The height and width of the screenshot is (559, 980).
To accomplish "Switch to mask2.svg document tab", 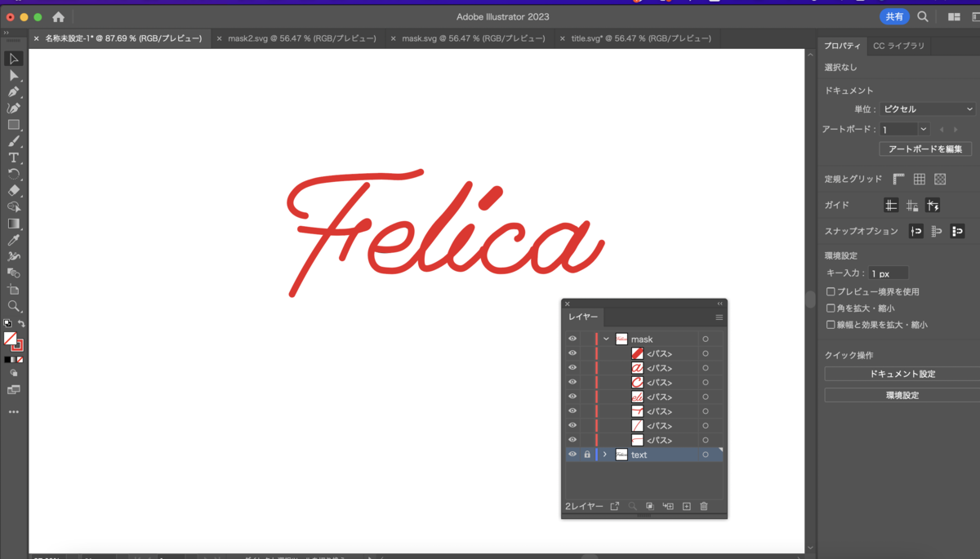I will pyautogui.click(x=302, y=38).
